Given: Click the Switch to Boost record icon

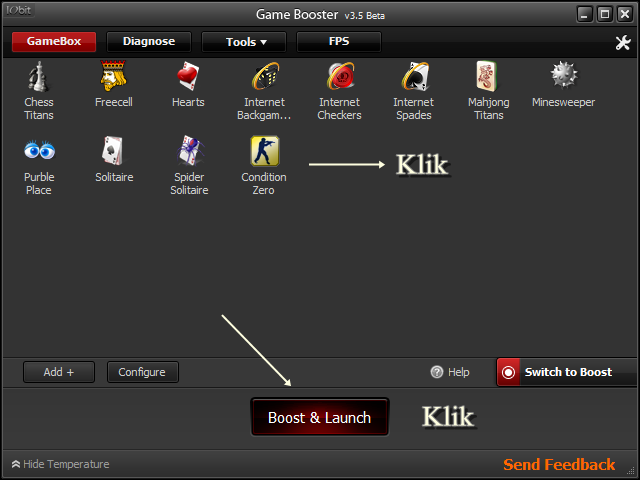Looking at the screenshot, I should coord(508,372).
